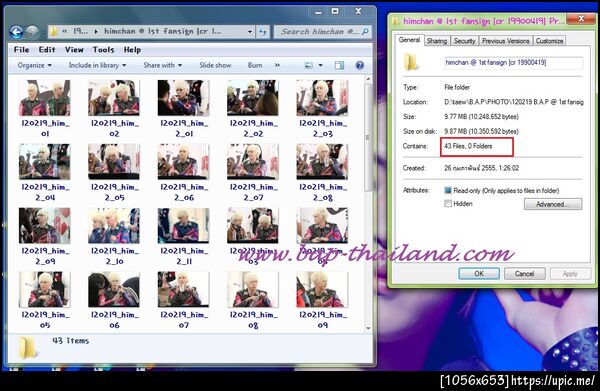The image size is (600, 391).
Task: Open the View menu
Action: click(x=74, y=50)
